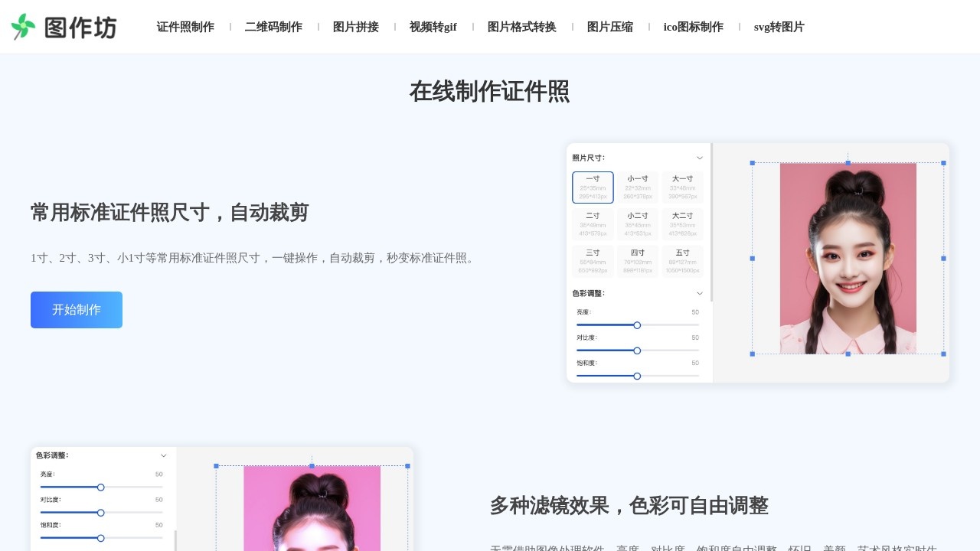Open the 图片格式转换 navigation menu item
Image resolution: width=980 pixels, height=551 pixels.
point(522,27)
